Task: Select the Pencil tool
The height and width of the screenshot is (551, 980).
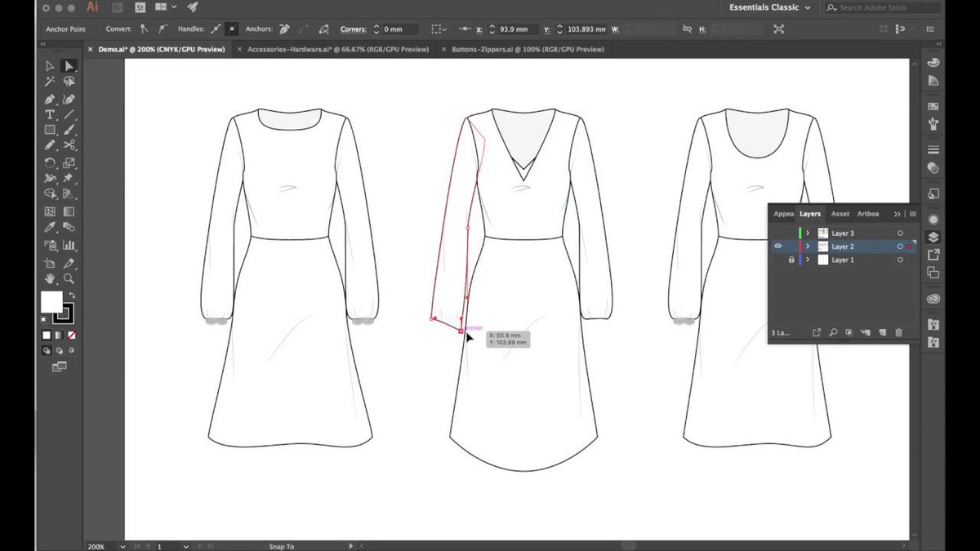Action: 50,145
